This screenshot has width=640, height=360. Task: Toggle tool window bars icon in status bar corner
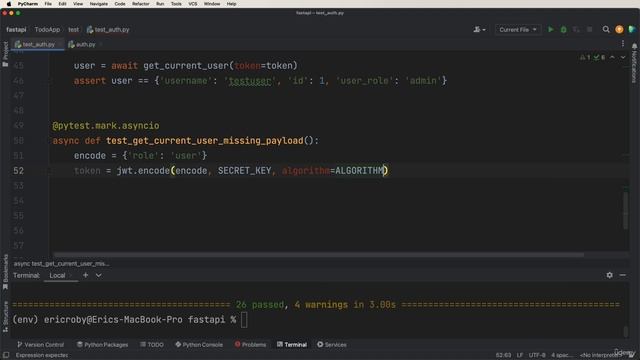(6, 355)
